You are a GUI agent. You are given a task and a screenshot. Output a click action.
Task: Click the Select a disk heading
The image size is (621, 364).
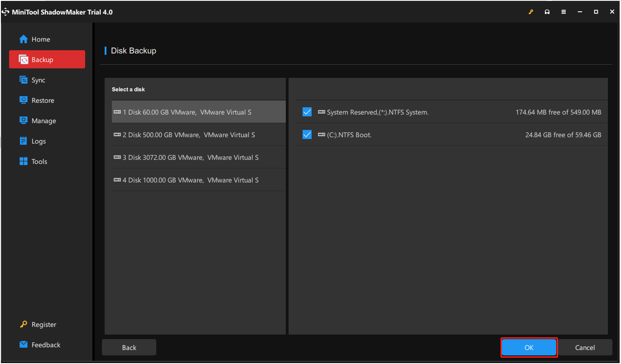[129, 90]
